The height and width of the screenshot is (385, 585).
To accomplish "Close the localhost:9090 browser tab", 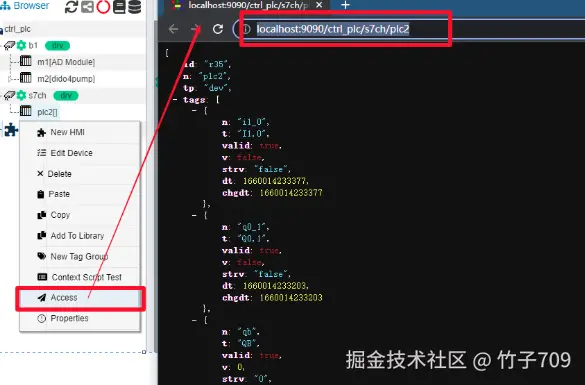I will pyautogui.click(x=319, y=5).
